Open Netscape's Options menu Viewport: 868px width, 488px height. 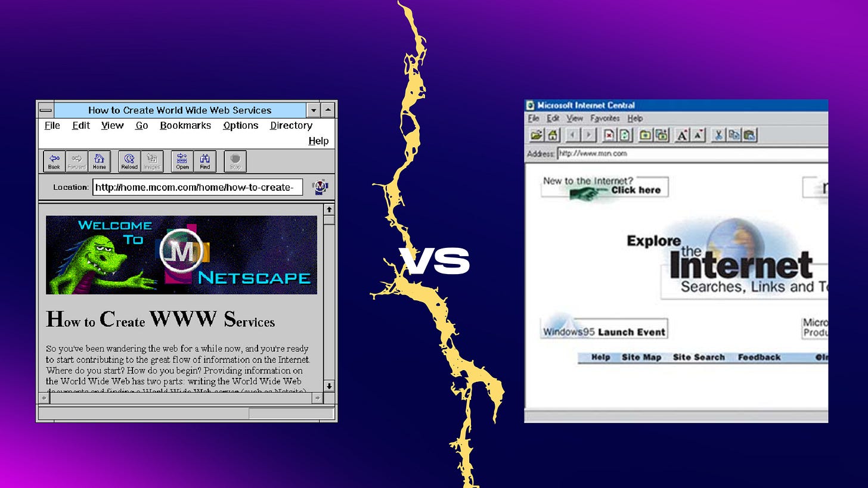241,125
